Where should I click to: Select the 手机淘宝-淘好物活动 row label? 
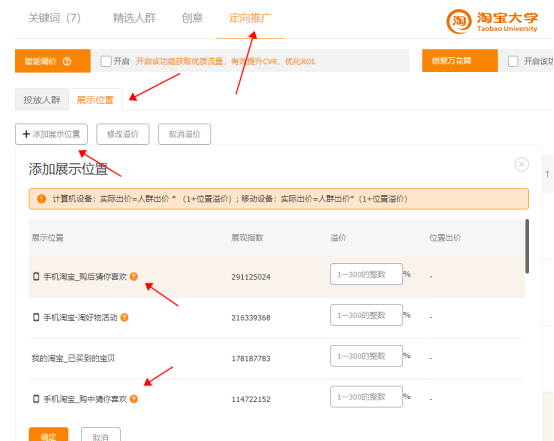80,318
